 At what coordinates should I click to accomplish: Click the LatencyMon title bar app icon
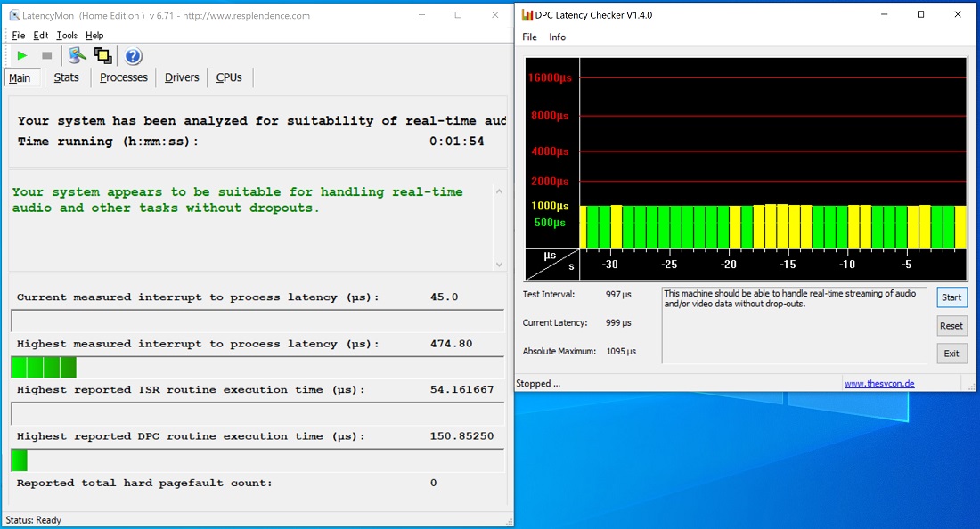(15, 15)
